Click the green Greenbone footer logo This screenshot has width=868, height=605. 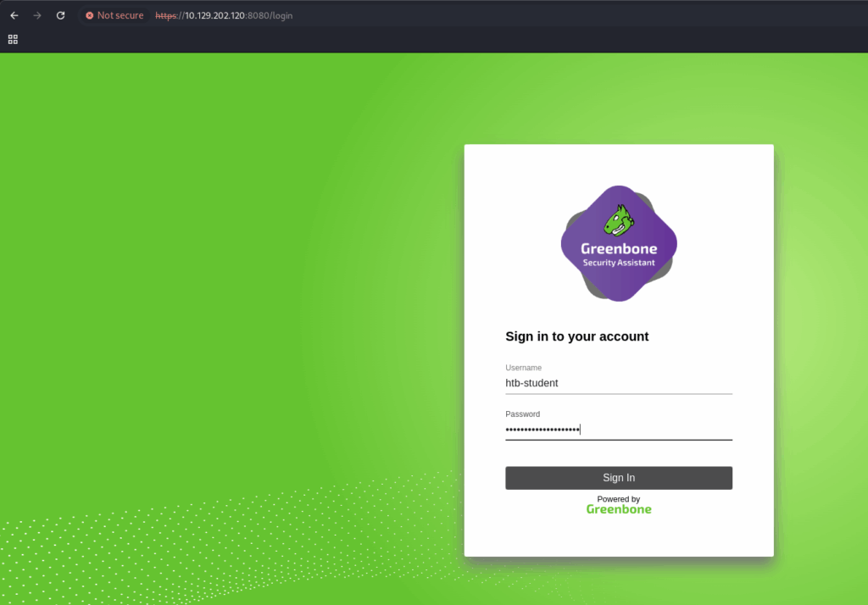pyautogui.click(x=619, y=509)
